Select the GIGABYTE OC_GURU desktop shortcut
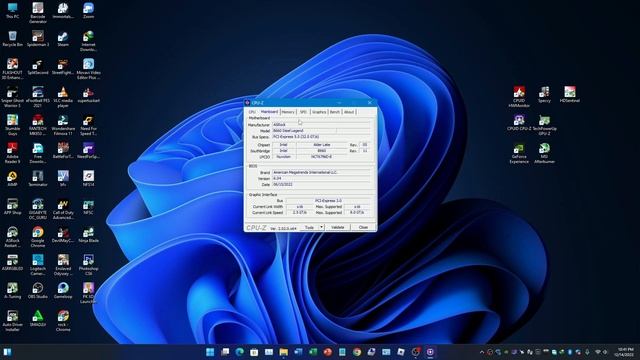Image resolution: width=640 pixels, height=360 pixels. point(38,209)
